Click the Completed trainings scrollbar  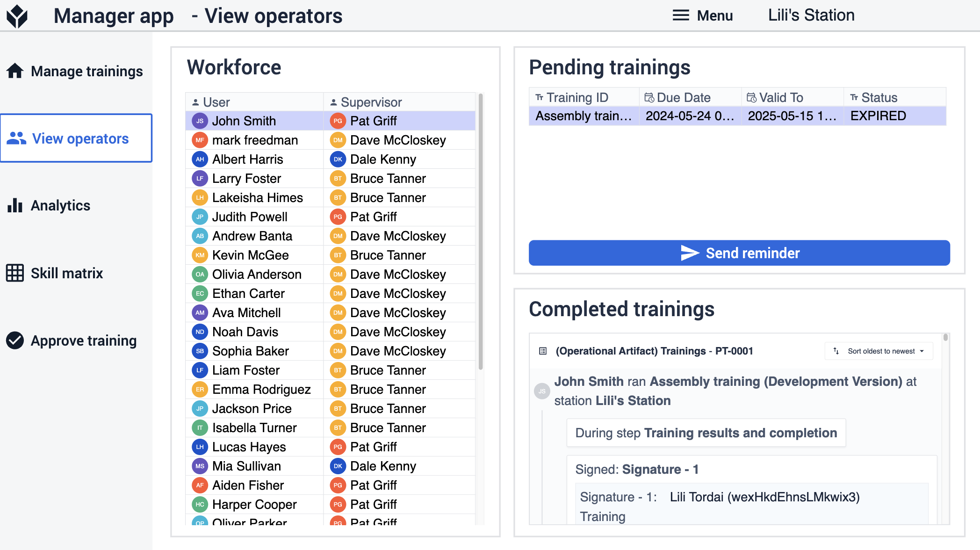coord(945,337)
